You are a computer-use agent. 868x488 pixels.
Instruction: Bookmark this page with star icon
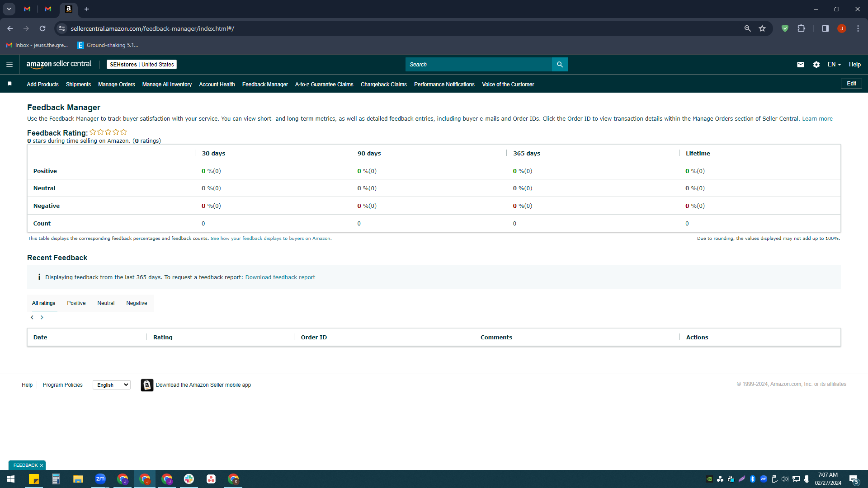(762, 28)
